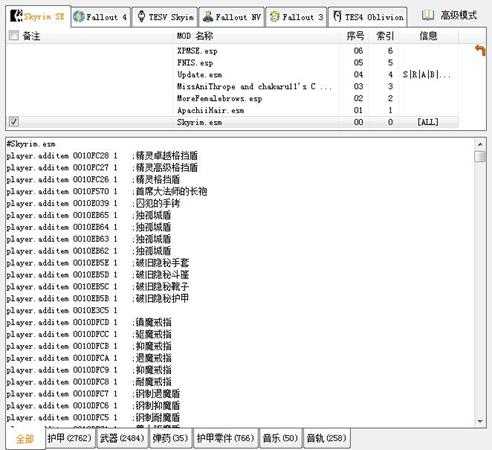This screenshot has width=492, height=450.
Task: Select the TES4 Oblivion tab
Action: [368, 17]
